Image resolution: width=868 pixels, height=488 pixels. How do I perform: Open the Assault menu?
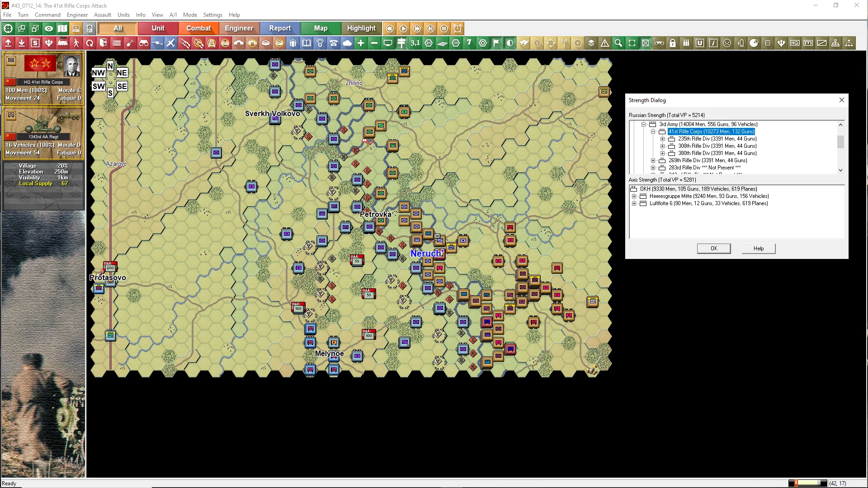point(103,14)
